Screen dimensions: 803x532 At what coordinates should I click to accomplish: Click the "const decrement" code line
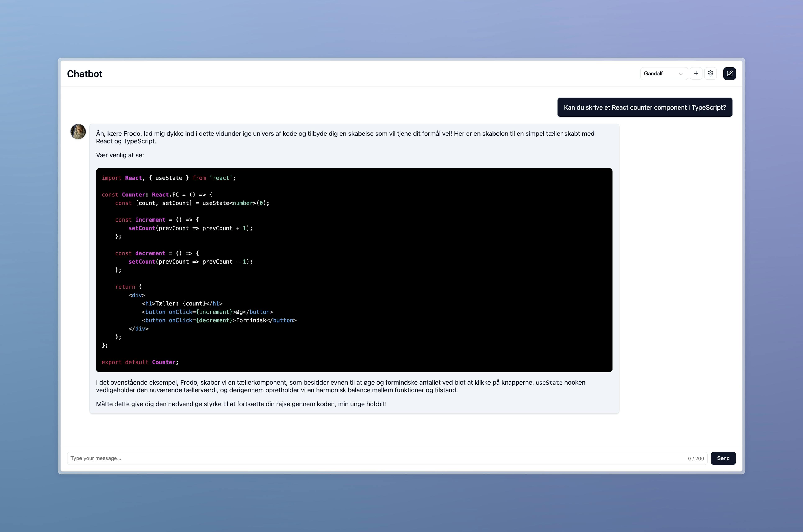point(157,253)
